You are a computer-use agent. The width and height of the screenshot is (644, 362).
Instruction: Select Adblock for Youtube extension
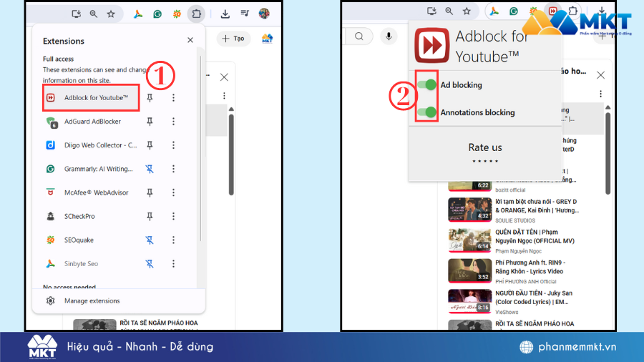[x=91, y=98]
